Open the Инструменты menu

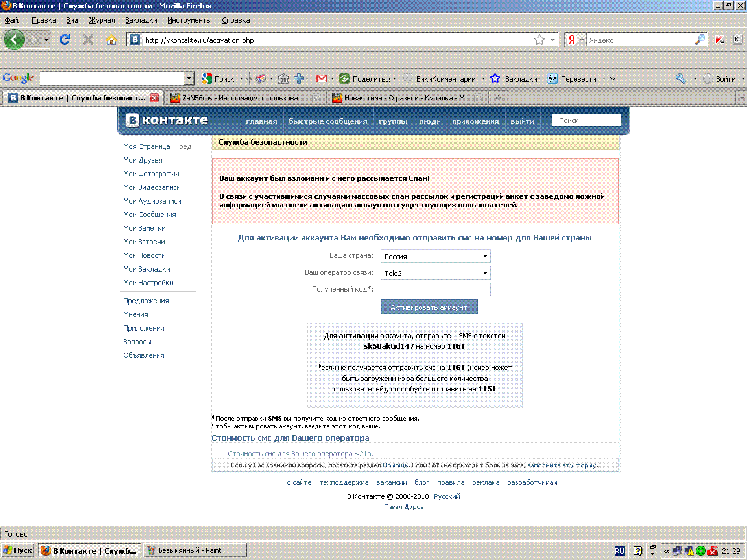(189, 20)
